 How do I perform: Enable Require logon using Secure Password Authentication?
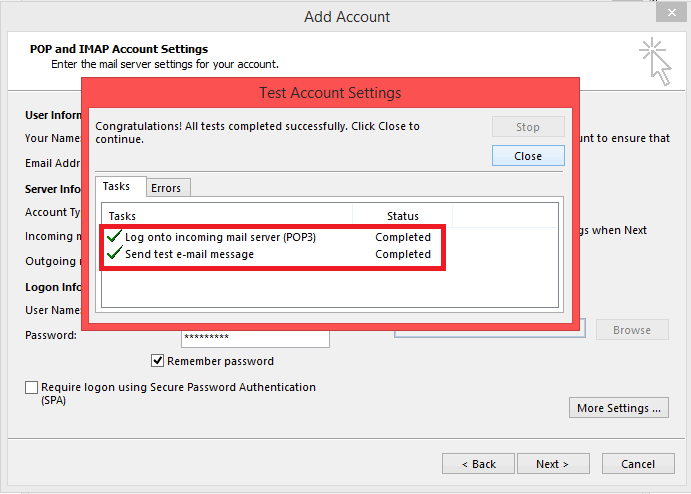32,388
